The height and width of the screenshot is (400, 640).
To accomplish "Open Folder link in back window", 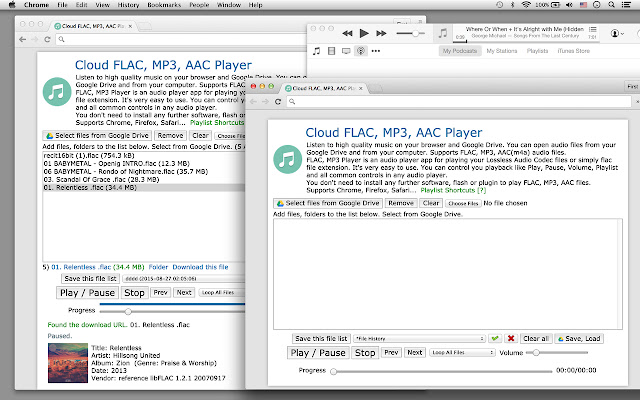I will tap(158, 267).
